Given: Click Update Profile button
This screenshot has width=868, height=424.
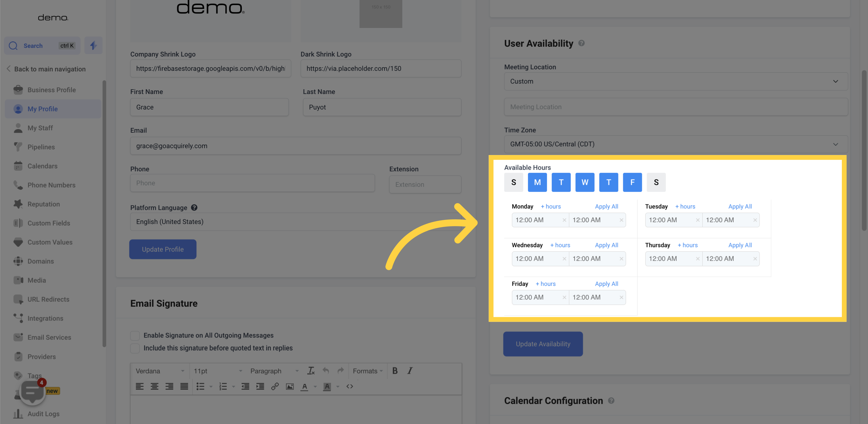Looking at the screenshot, I should [x=162, y=249].
